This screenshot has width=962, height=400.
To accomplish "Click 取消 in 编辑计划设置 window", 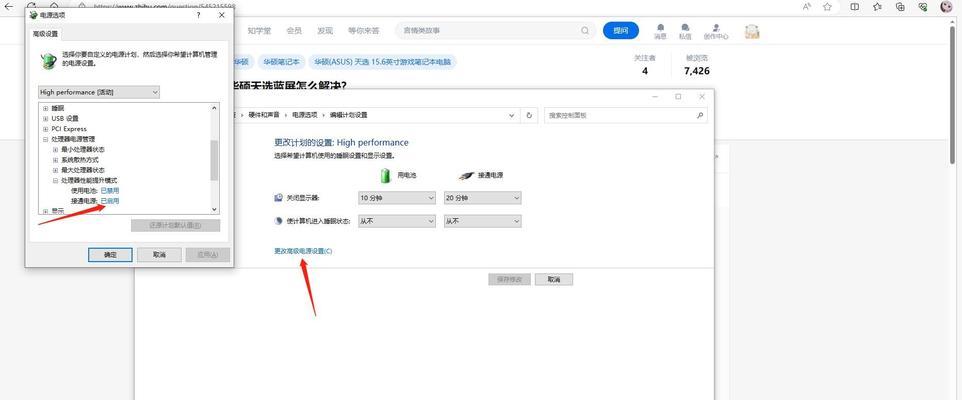I will point(554,279).
